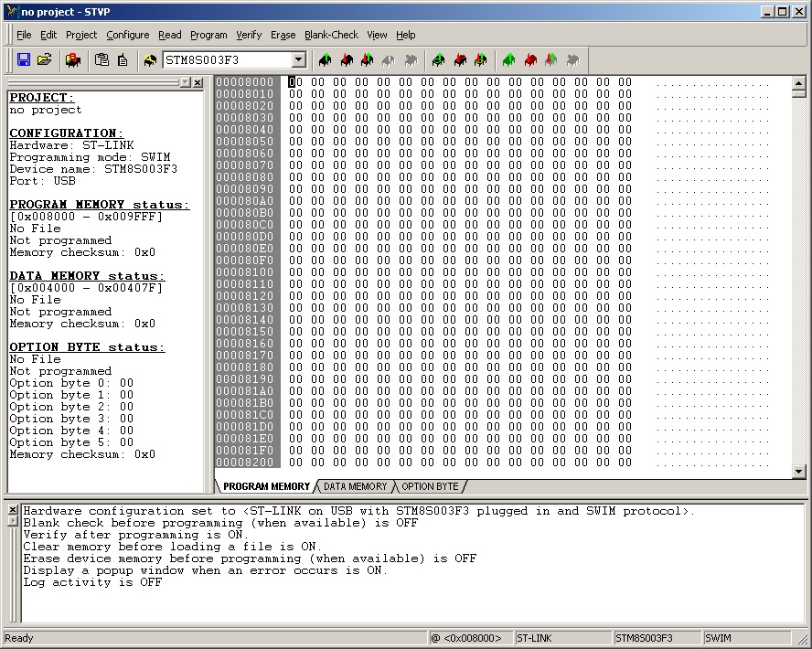Viewport: 812px width, 649px height.
Task: Click the icon left of device dropdown
Action: pyautogui.click(x=150, y=60)
